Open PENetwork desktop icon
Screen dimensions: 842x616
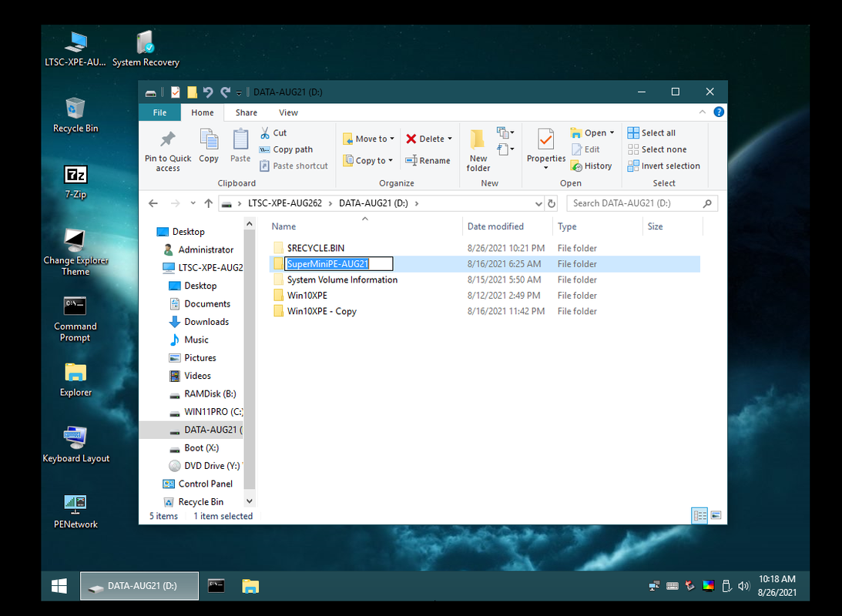(x=75, y=511)
